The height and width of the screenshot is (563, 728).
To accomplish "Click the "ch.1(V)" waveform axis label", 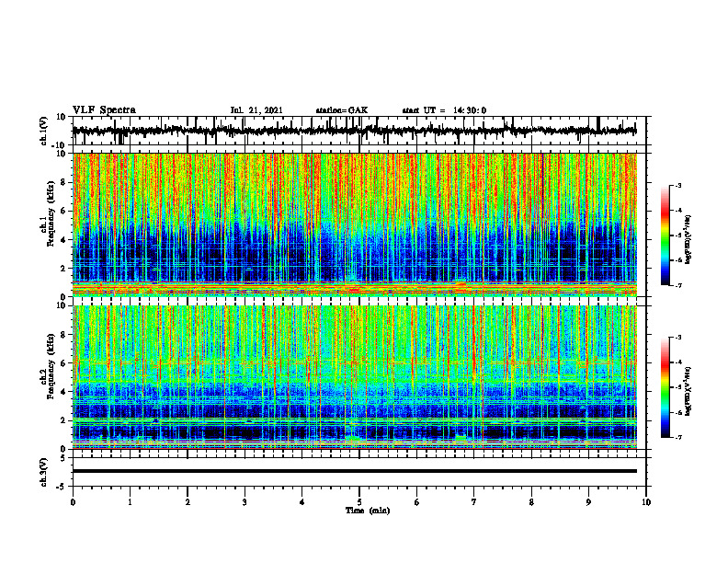I will [44, 131].
